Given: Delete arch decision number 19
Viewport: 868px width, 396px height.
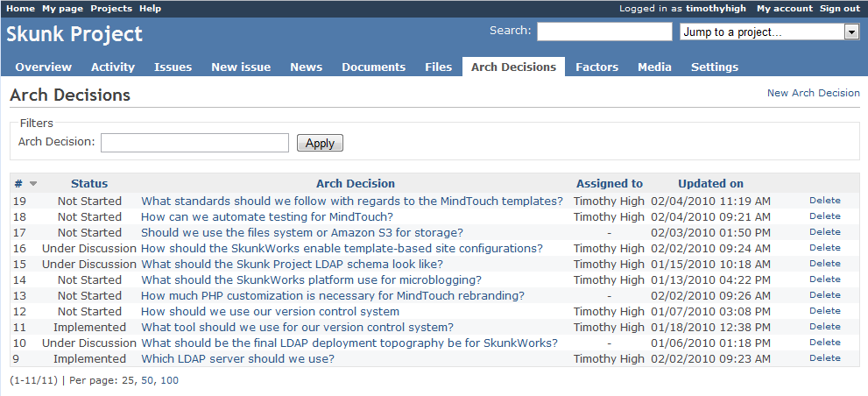Looking at the screenshot, I should (x=825, y=201).
